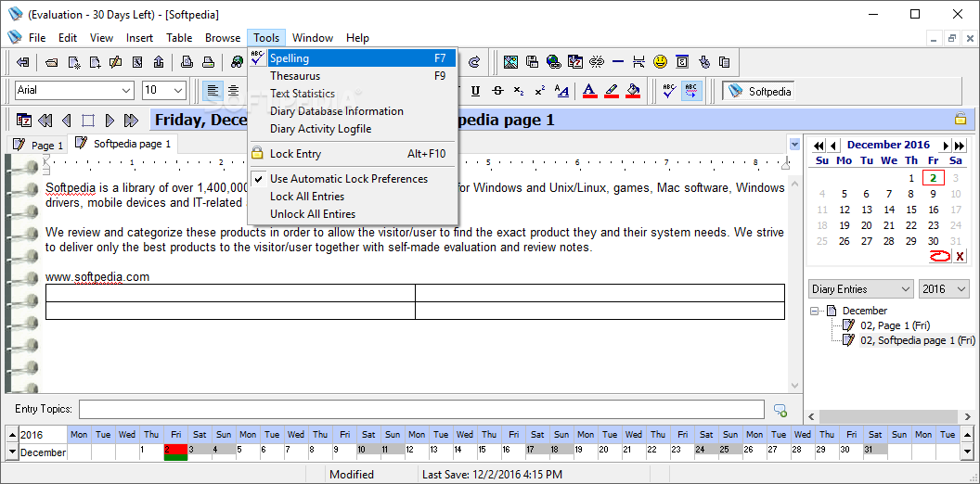Open the Diary Entries dropdown
Screen dimensions: 980x484
pyautogui.click(x=860, y=289)
